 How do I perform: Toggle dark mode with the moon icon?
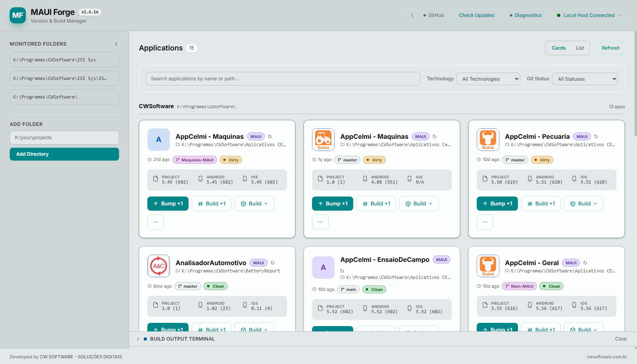(x=413, y=15)
